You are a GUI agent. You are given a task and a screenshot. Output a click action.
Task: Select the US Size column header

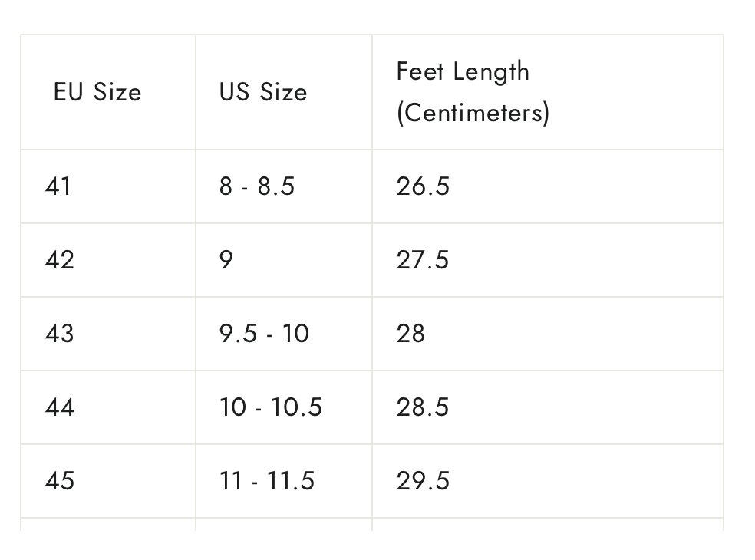tap(263, 92)
